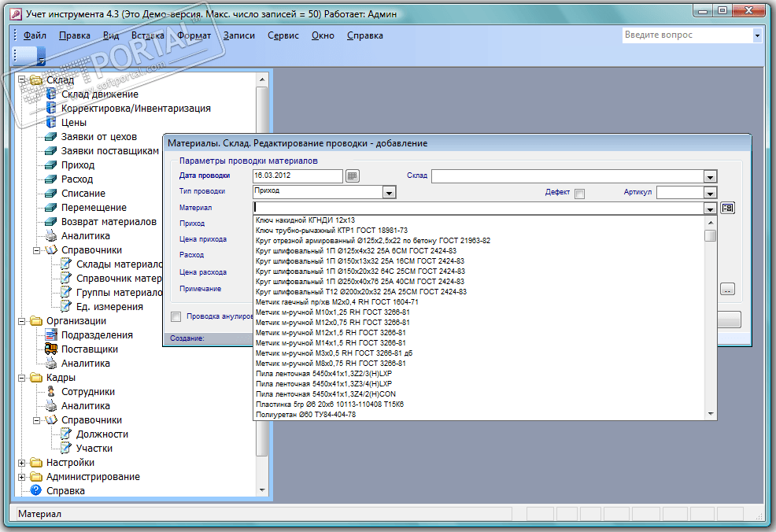Toggle the Проводка анулирована checkbox

(176, 317)
